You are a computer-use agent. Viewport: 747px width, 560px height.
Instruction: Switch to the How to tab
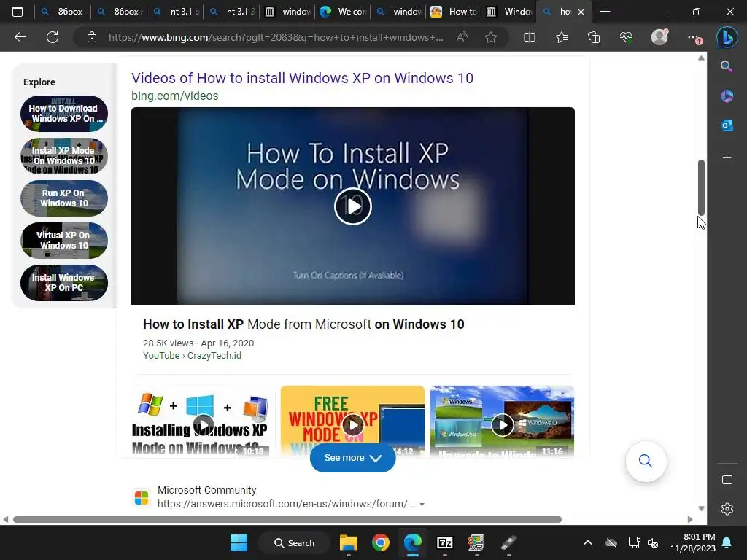(x=454, y=12)
